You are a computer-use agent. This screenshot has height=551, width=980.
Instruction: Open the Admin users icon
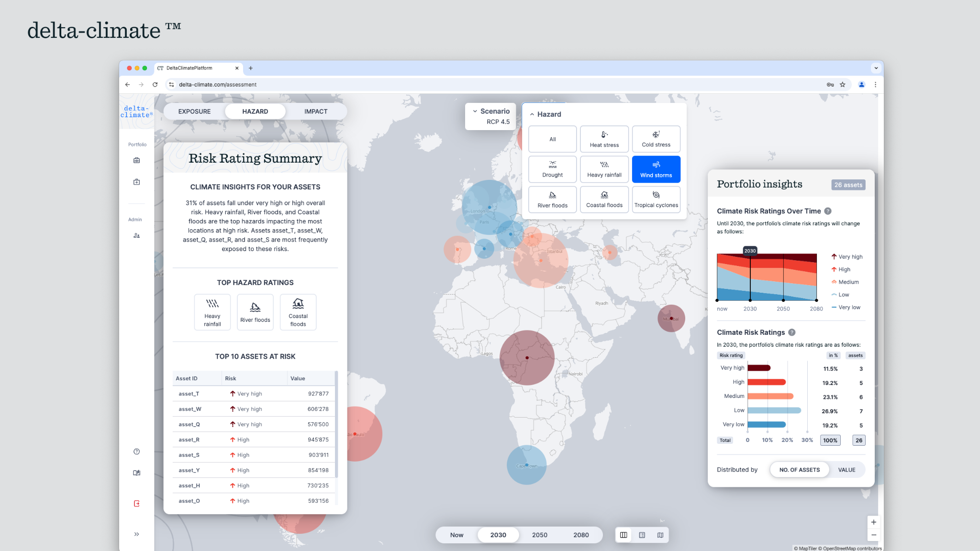(136, 235)
